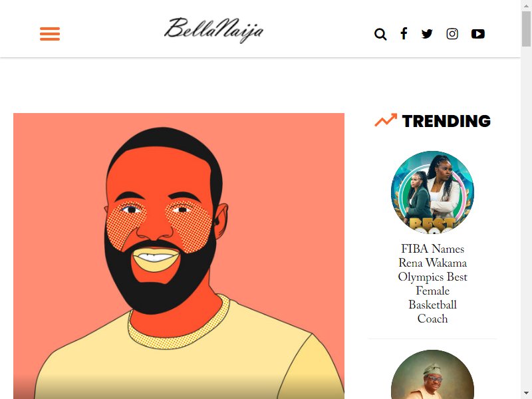Click the scrollbar down arrow

click(526, 394)
